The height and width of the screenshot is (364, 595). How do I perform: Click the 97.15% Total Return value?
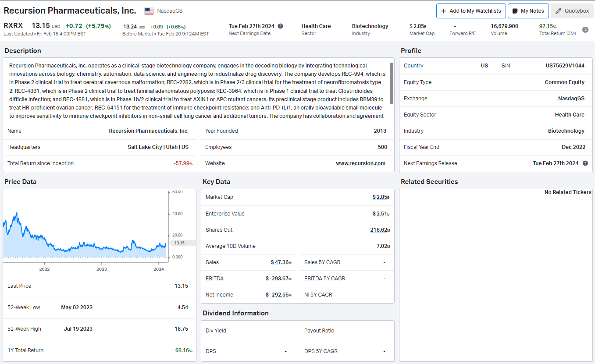548,26
